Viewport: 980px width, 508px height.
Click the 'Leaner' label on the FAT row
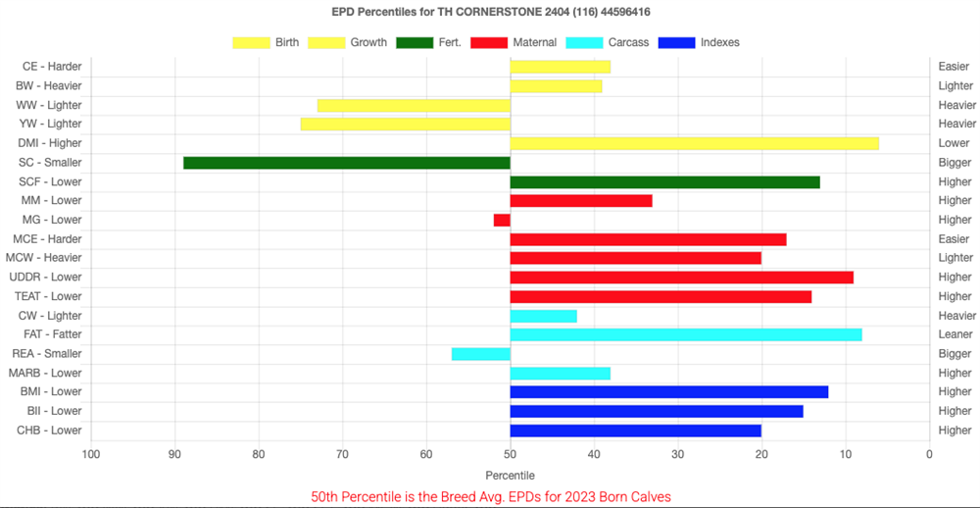coord(955,334)
